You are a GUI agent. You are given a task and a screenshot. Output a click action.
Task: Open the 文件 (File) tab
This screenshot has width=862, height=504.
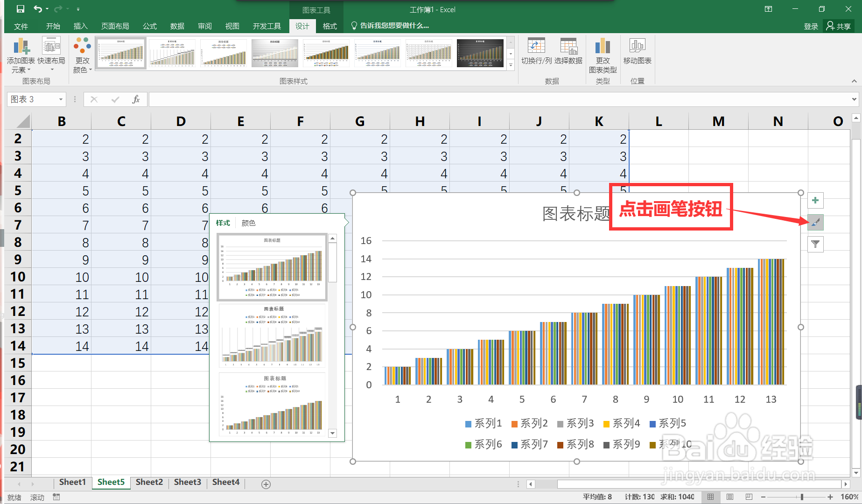(x=21, y=26)
